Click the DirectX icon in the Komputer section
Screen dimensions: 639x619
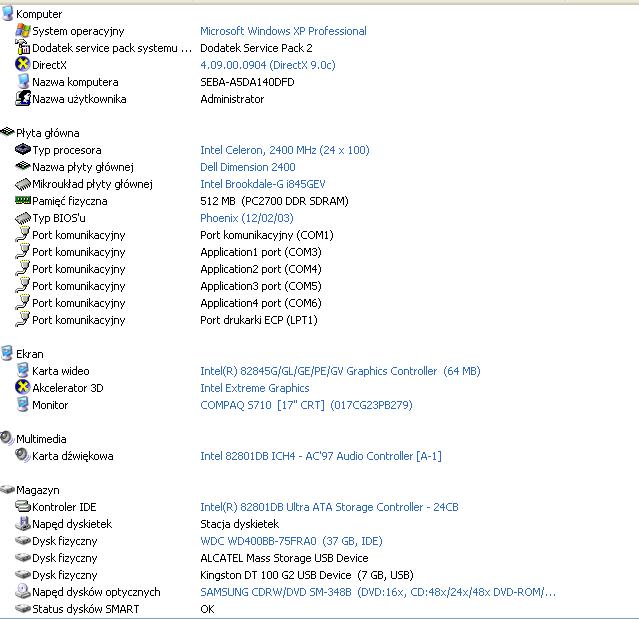(23, 65)
